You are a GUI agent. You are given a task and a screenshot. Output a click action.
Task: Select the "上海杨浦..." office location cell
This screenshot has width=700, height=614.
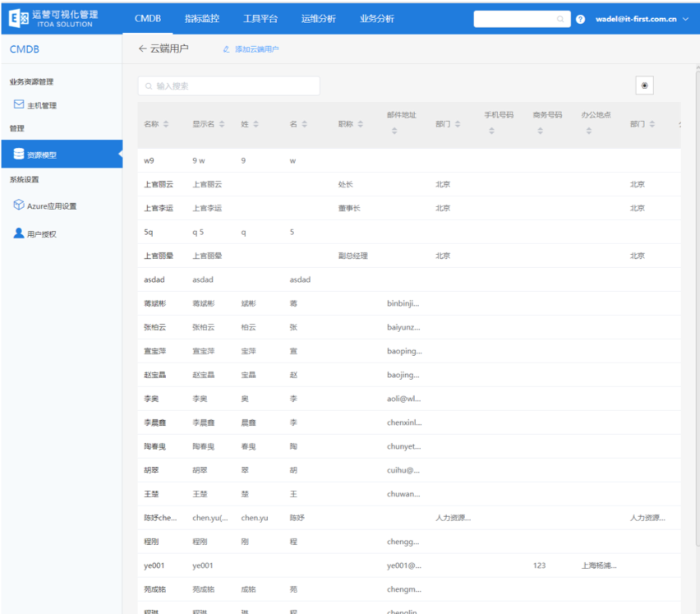599,566
